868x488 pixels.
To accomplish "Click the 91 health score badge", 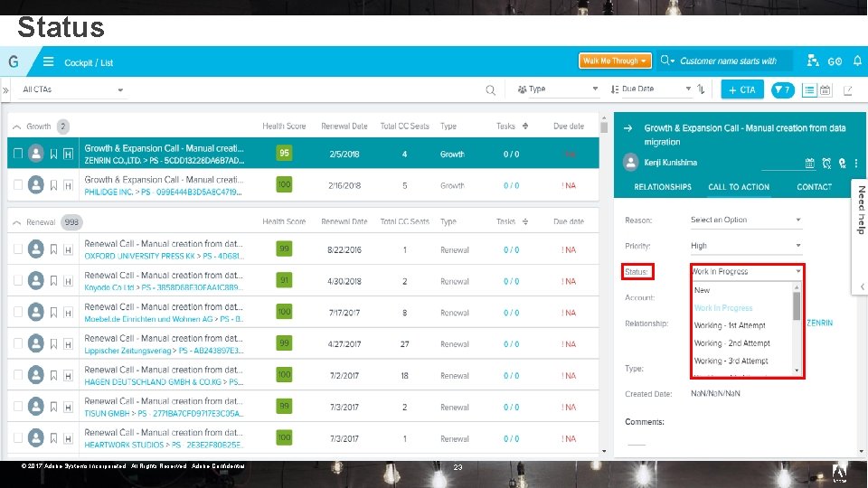I will pos(284,280).
